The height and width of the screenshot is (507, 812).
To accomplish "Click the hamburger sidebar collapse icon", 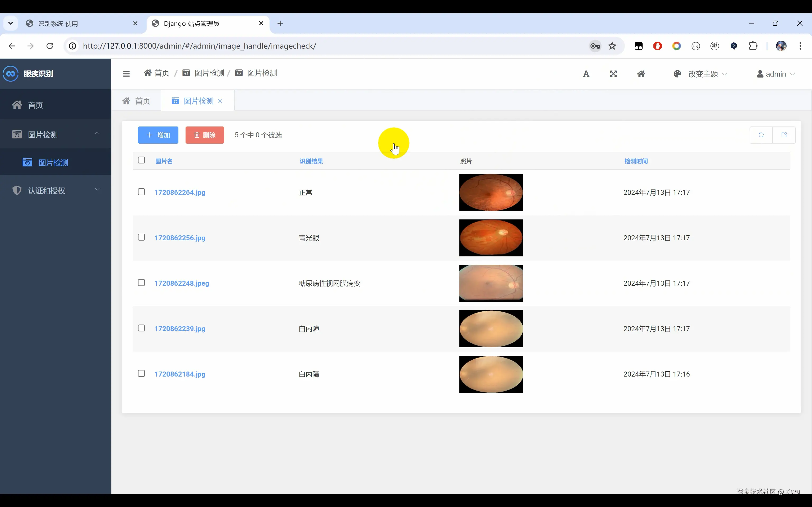I will click(x=126, y=74).
